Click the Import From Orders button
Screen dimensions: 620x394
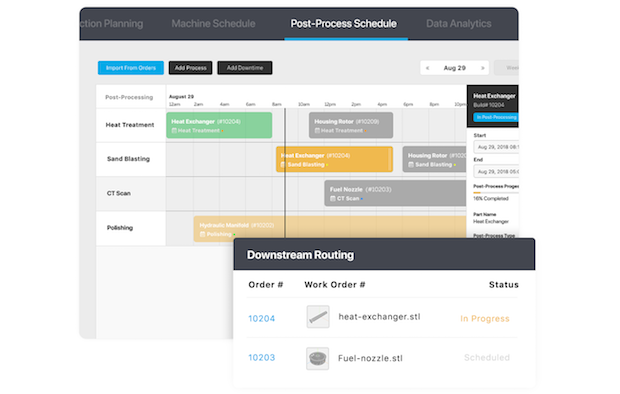(131, 68)
